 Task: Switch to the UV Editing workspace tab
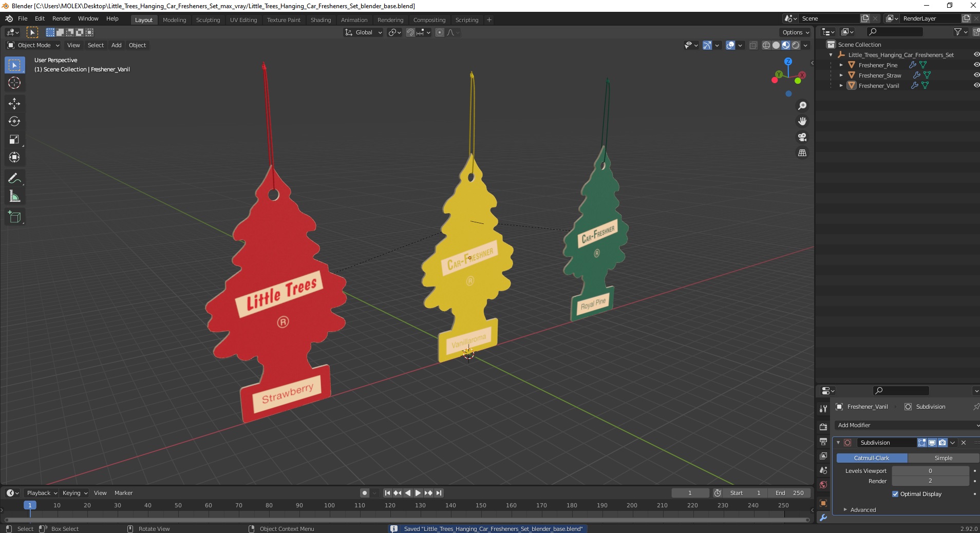pyautogui.click(x=243, y=20)
